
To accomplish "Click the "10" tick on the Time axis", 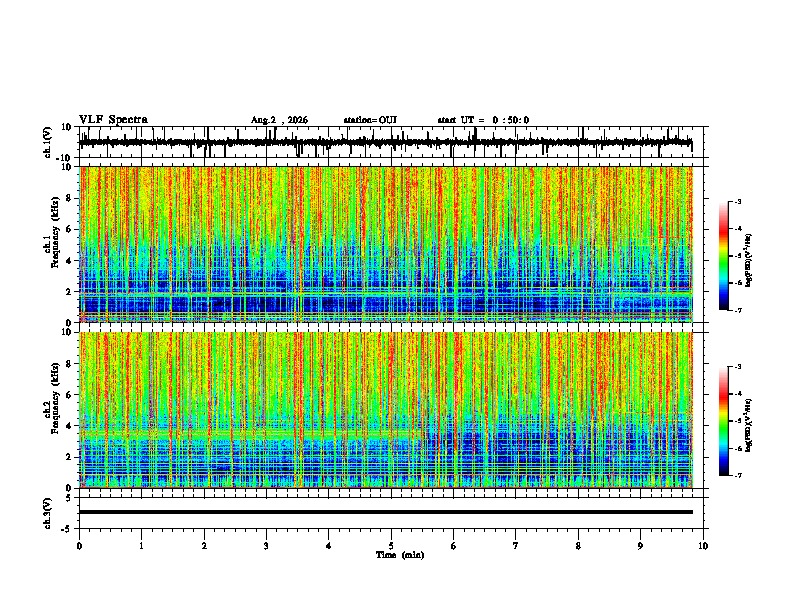I will [x=703, y=546].
